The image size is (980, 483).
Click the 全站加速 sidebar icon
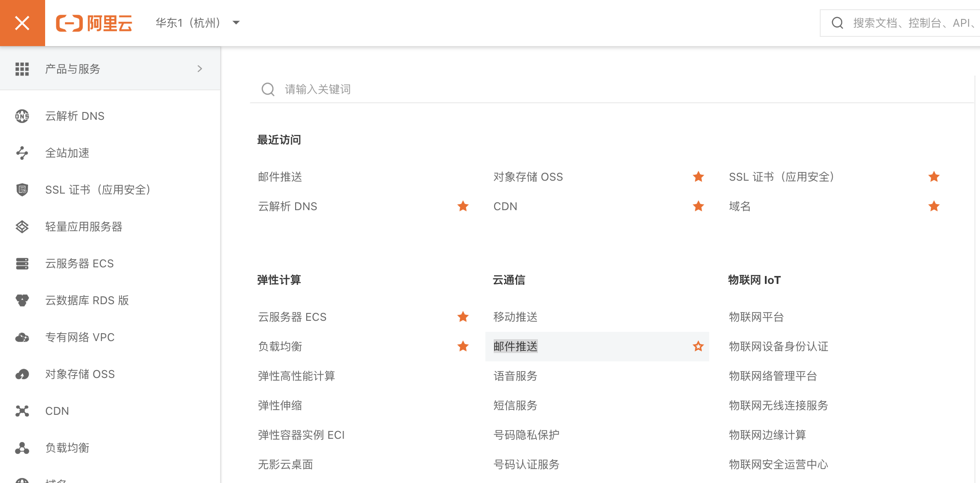coord(22,153)
